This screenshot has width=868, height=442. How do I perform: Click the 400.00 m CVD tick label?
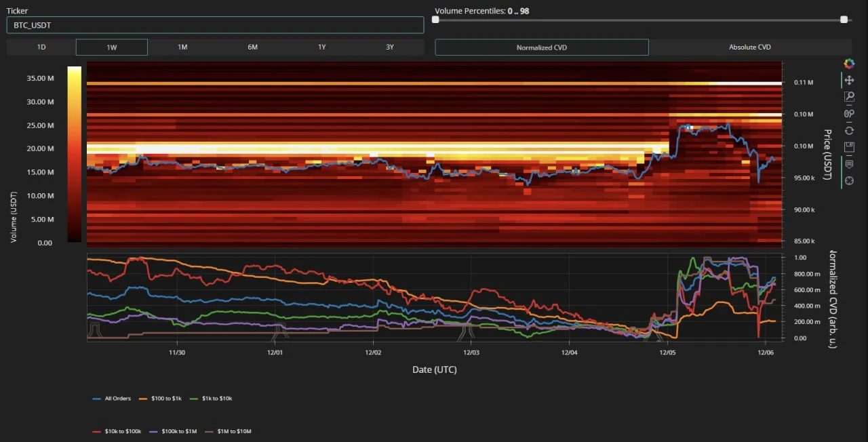click(x=807, y=306)
